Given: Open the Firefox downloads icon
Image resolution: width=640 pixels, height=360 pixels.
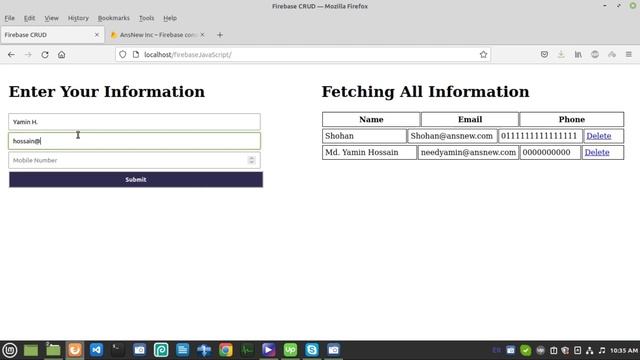Looking at the screenshot, I should coord(561,54).
